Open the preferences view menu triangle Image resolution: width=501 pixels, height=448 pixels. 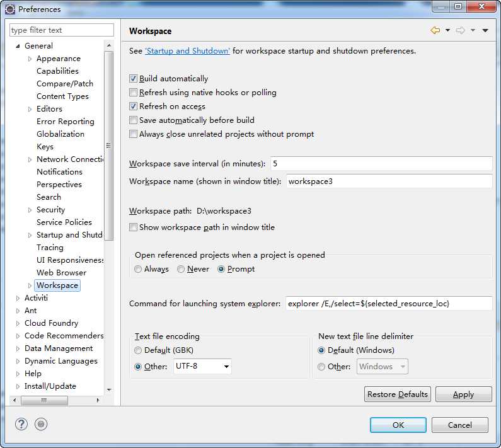pos(485,31)
